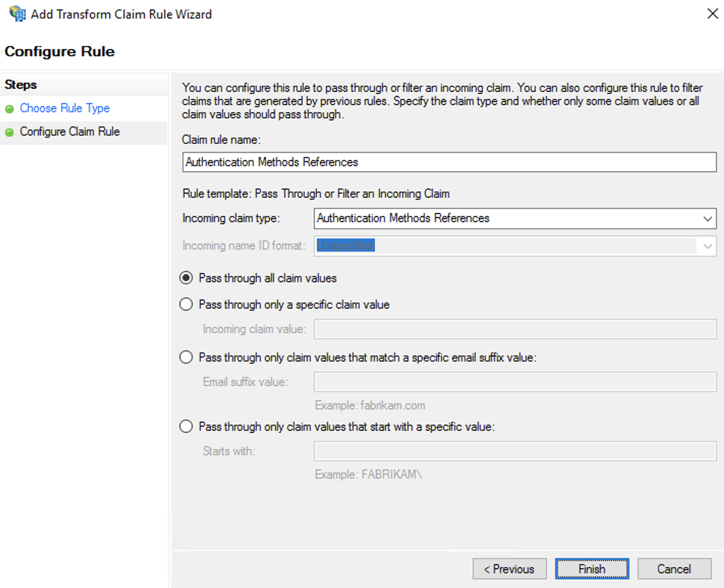Enable the email suffix matching radio option
Screen dimensions: 724x588
(186, 357)
